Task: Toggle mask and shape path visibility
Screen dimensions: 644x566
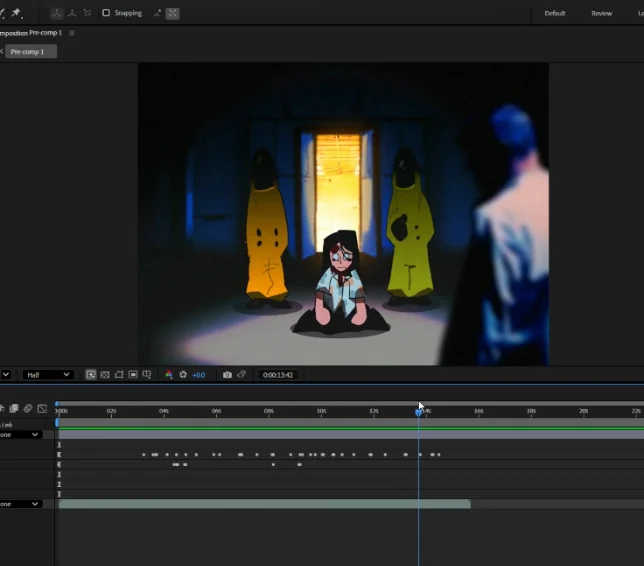Action: 119,375
